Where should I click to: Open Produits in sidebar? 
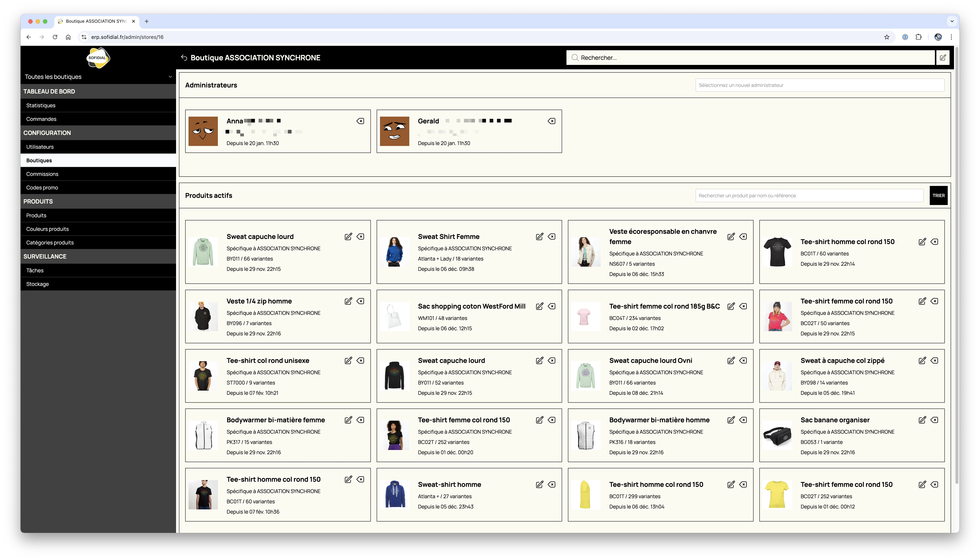point(98,215)
